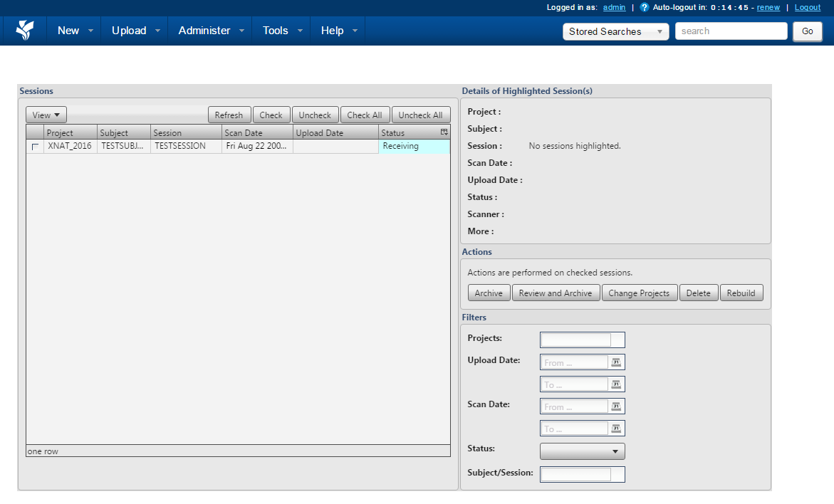Open calendar for Upload Date To
Screen dimensions: 834x504
[616, 384]
